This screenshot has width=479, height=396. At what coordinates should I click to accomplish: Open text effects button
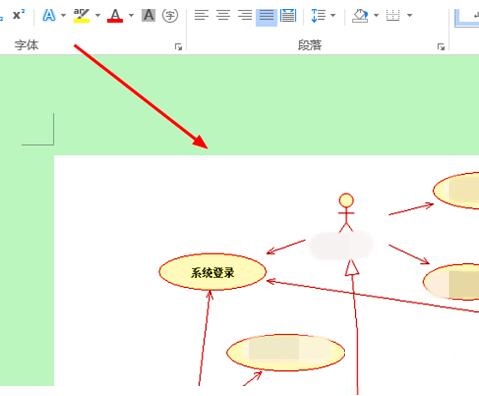click(49, 15)
